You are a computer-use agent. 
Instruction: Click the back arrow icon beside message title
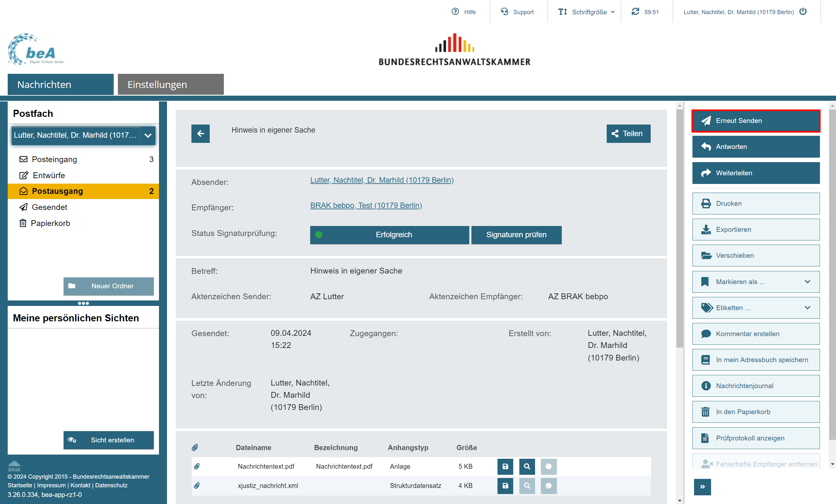pyautogui.click(x=200, y=134)
